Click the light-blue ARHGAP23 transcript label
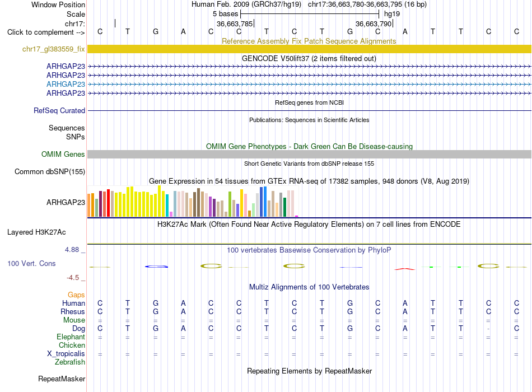The height and width of the screenshot is (392, 532). 66,84
